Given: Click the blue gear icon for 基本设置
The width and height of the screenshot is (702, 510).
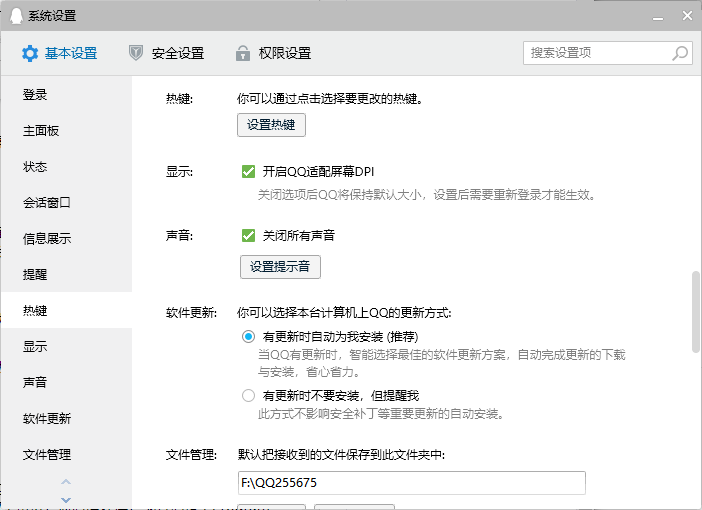Looking at the screenshot, I should click(30, 53).
